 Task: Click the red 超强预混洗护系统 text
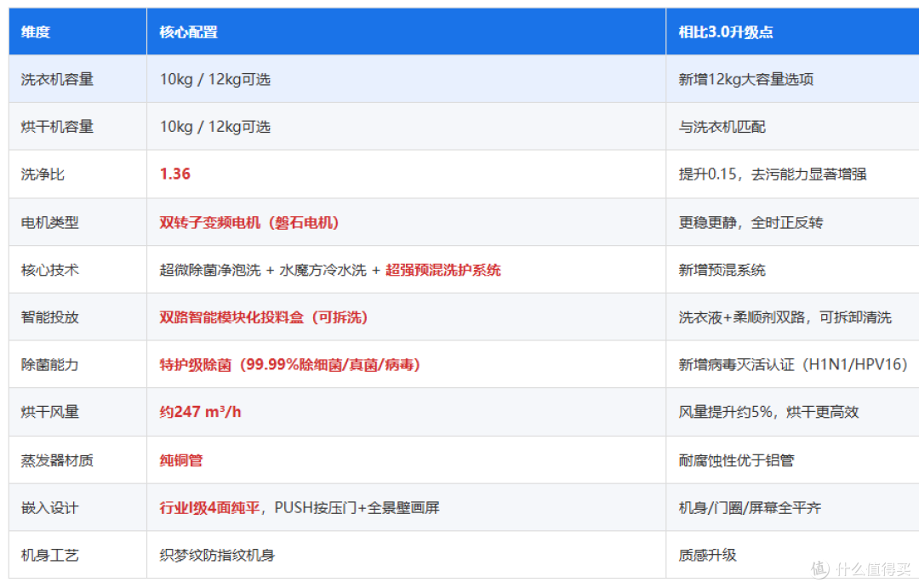point(443,270)
